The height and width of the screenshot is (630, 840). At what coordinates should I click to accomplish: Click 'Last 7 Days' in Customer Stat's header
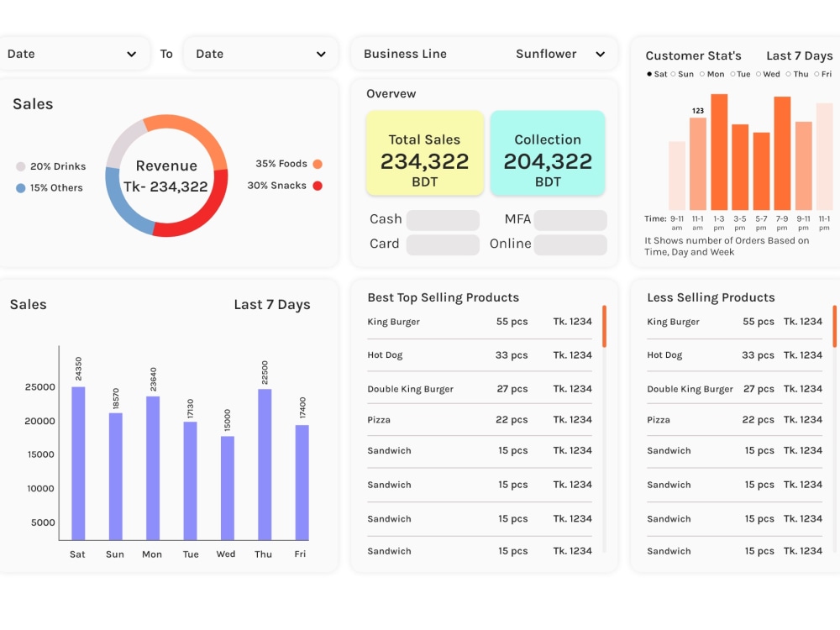tap(800, 55)
